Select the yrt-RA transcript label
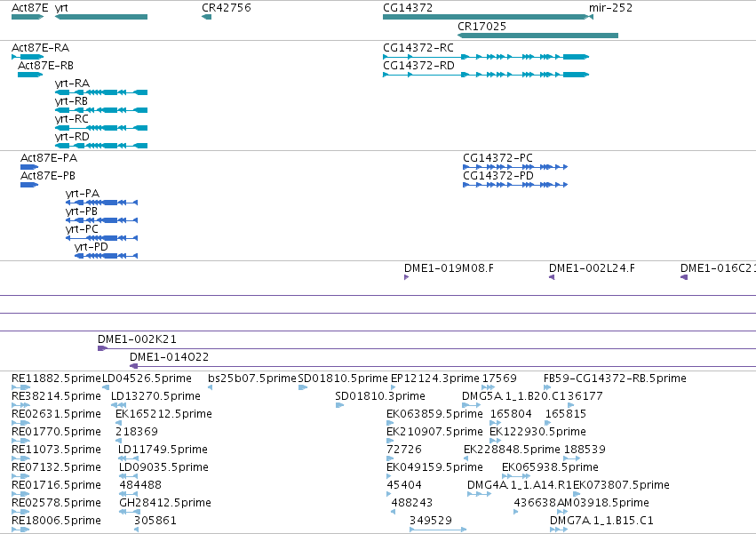Image resolution: width=756 pixels, height=534 pixels. coord(72,84)
